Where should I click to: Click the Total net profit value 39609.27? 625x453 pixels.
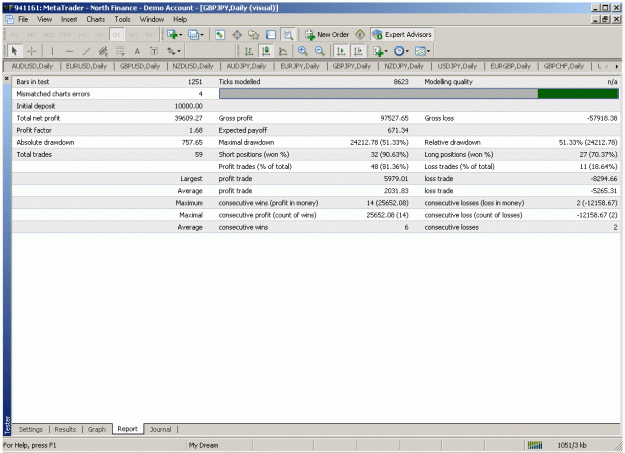coord(189,118)
